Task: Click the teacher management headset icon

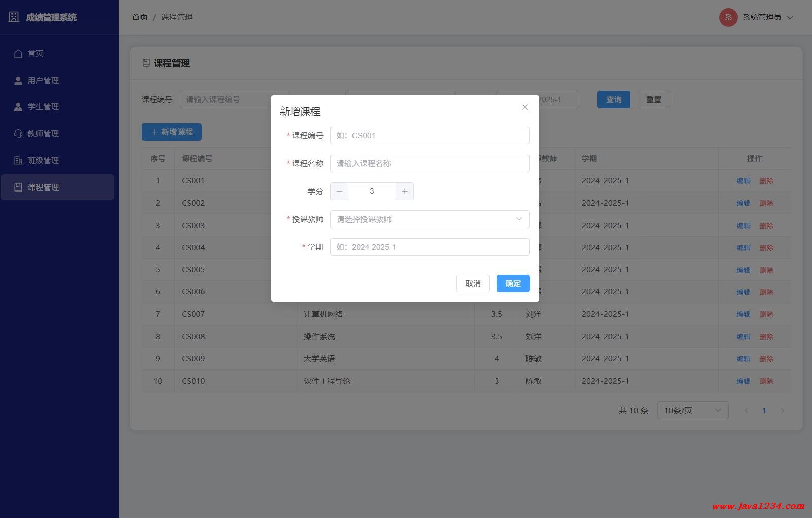Action: click(18, 134)
